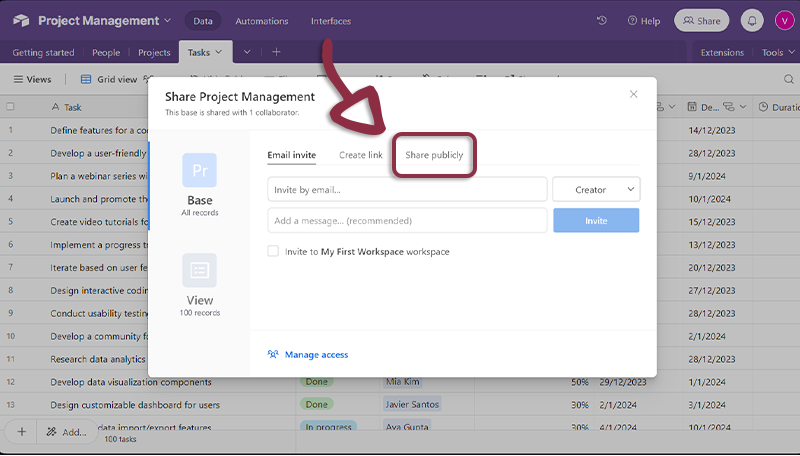The image size is (800, 456).
Task: Toggle the select all rows checkbox
Action: tap(11, 107)
